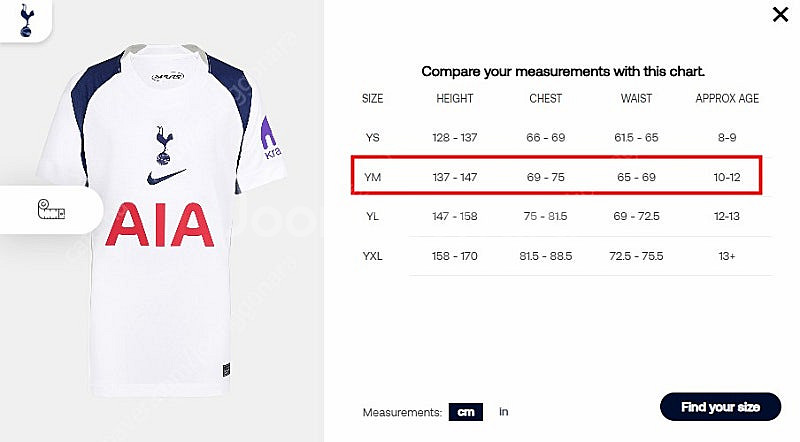The image size is (800, 442).
Task: Open the measuring tape size guide icon
Action: click(51, 210)
